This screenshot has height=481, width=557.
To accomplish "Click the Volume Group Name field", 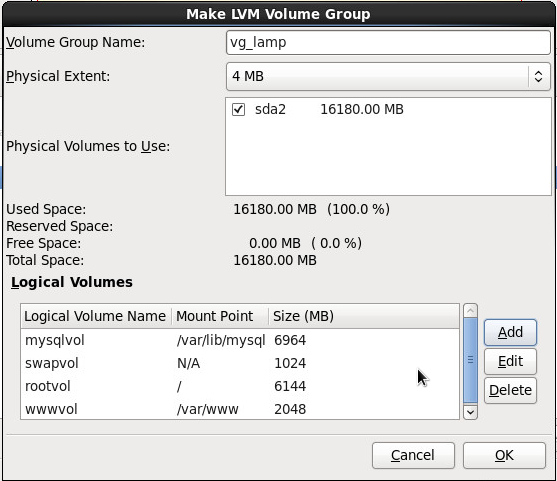I will [388, 43].
